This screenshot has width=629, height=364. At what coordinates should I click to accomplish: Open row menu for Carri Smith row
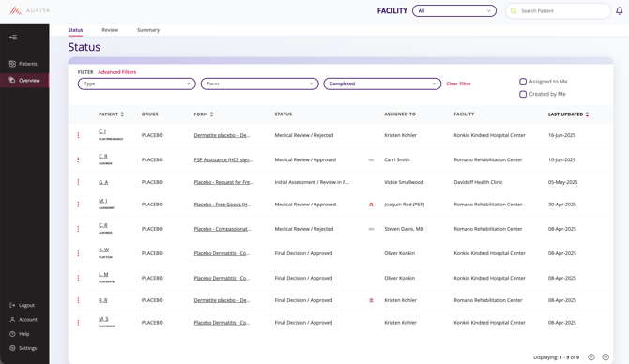tap(78, 159)
